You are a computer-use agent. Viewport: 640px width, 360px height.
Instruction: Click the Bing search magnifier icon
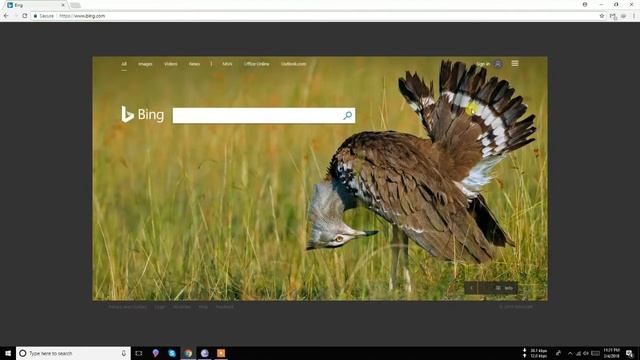point(347,116)
